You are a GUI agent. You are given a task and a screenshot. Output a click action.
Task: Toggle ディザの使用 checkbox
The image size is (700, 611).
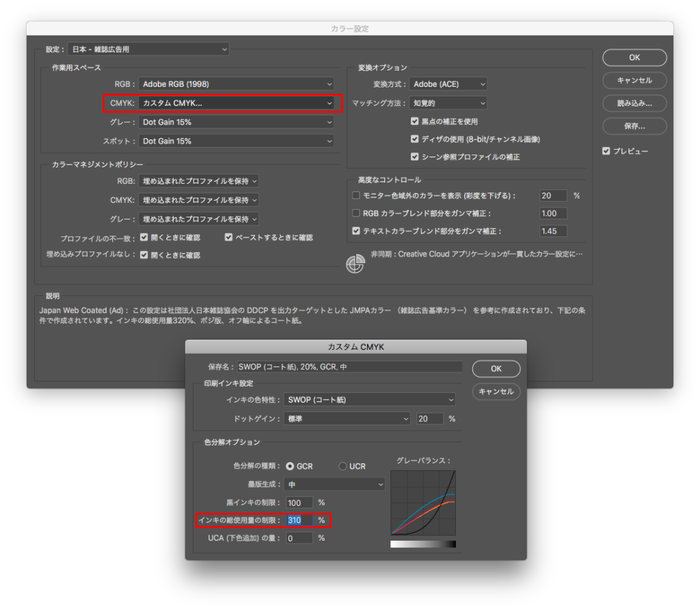415,139
